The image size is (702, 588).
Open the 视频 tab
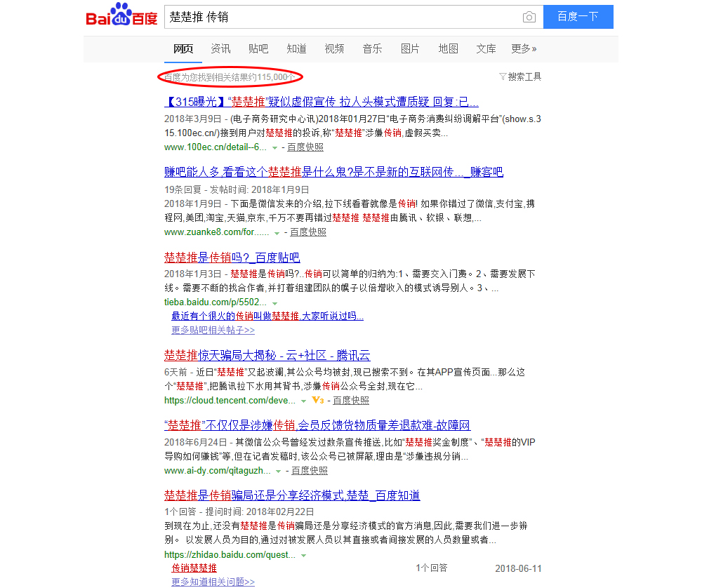click(334, 48)
